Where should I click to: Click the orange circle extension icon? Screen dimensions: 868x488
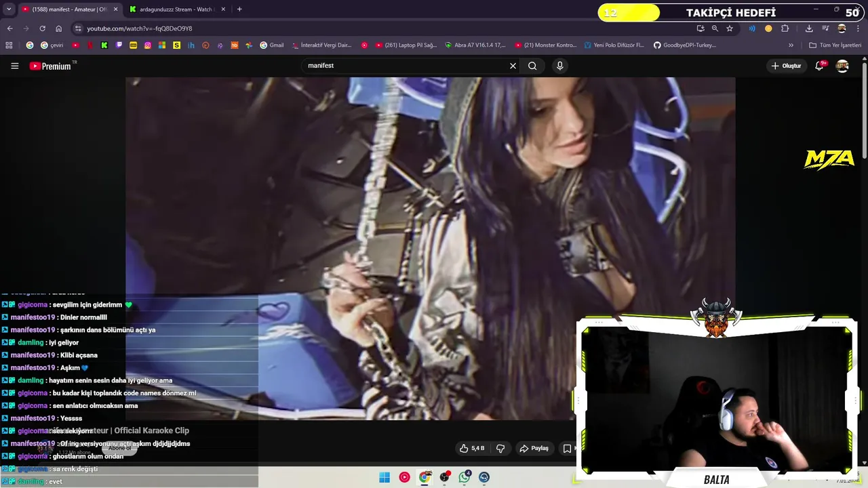pos(768,28)
